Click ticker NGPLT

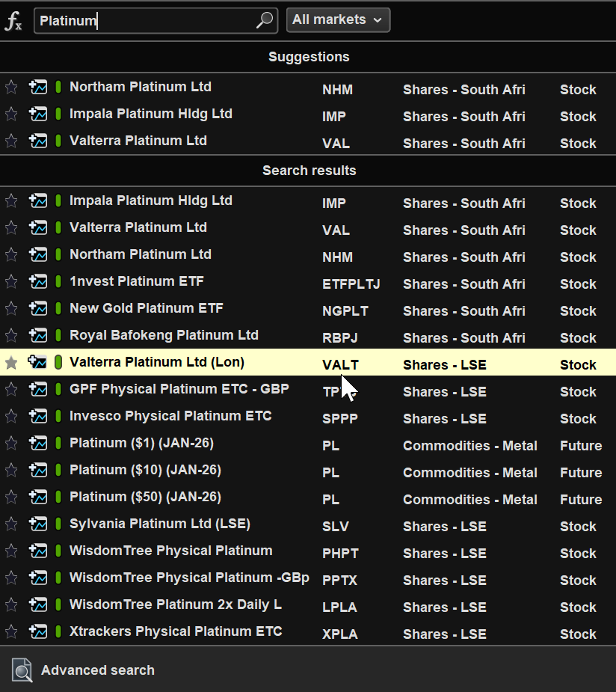[345, 311]
